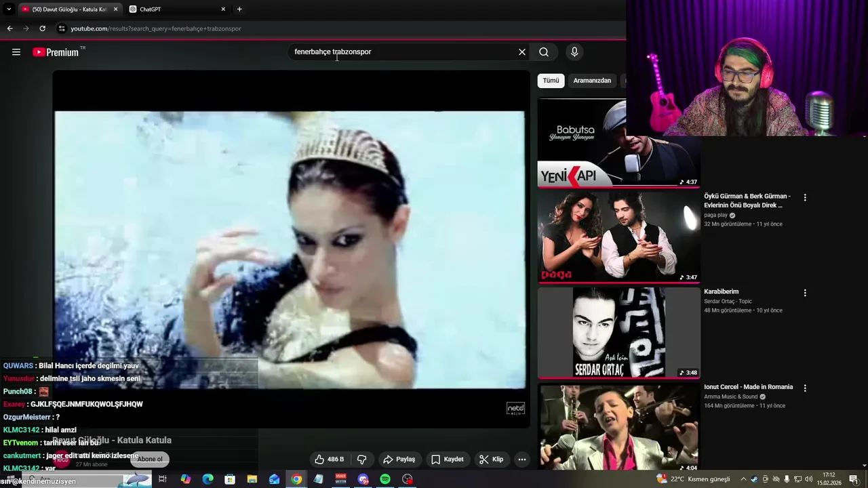This screenshot has height=488, width=868.
Task: View site information icon in address bar
Action: click(62, 28)
